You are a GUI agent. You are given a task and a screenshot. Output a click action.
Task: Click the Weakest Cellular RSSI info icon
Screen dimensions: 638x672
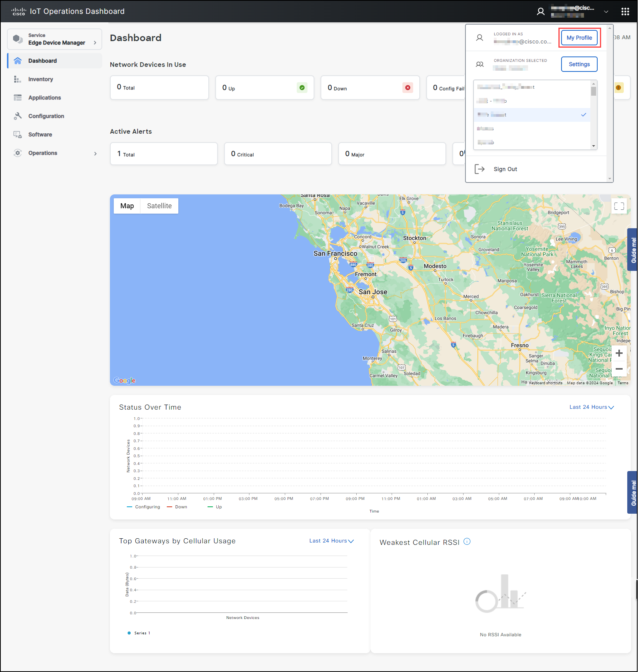467,541
